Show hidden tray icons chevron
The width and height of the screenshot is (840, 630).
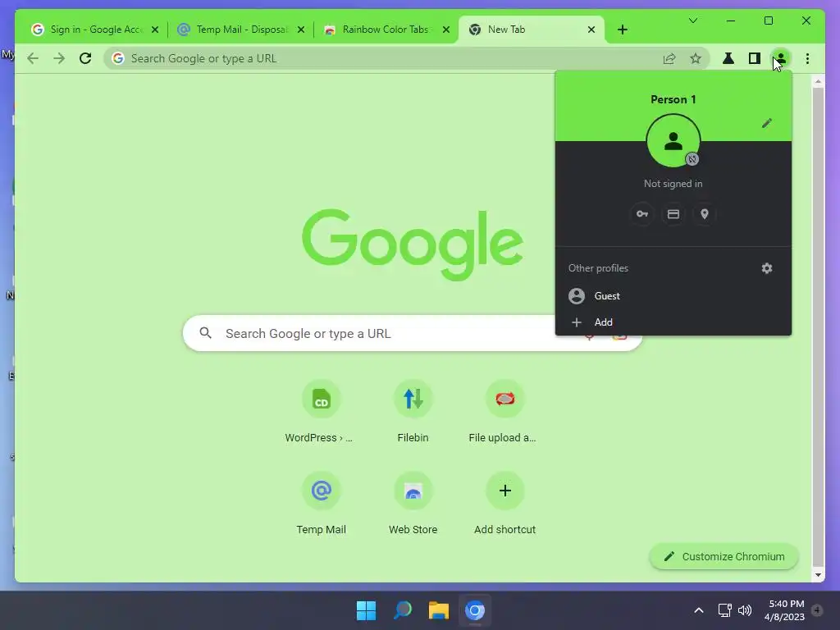[x=699, y=610]
